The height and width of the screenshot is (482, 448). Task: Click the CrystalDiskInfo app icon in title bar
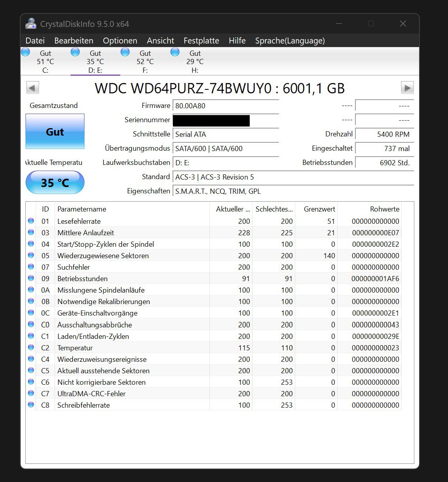pos(31,24)
